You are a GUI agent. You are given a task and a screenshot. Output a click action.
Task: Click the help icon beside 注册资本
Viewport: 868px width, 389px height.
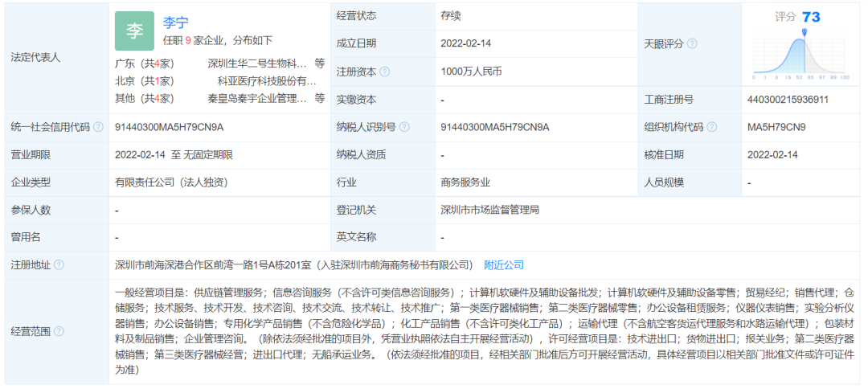coord(385,72)
